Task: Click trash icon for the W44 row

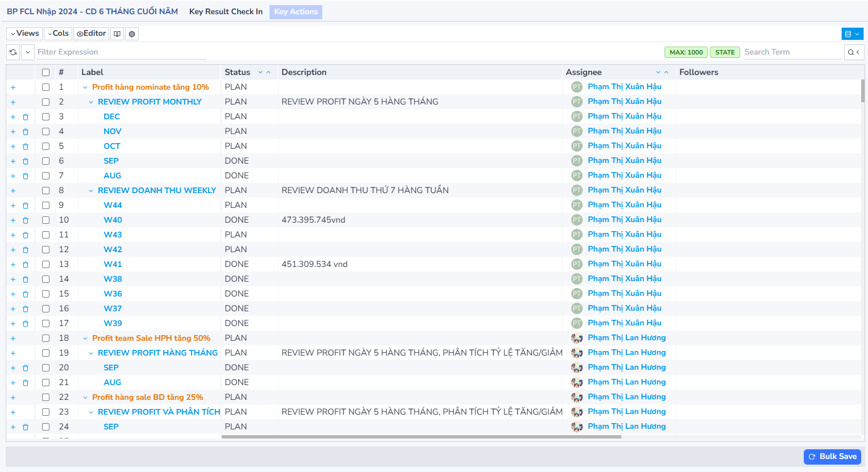Action: 26,206
